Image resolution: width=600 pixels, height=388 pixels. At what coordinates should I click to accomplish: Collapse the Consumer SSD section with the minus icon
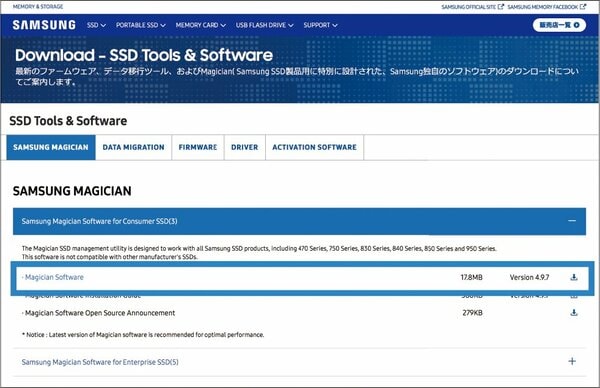[x=572, y=221]
